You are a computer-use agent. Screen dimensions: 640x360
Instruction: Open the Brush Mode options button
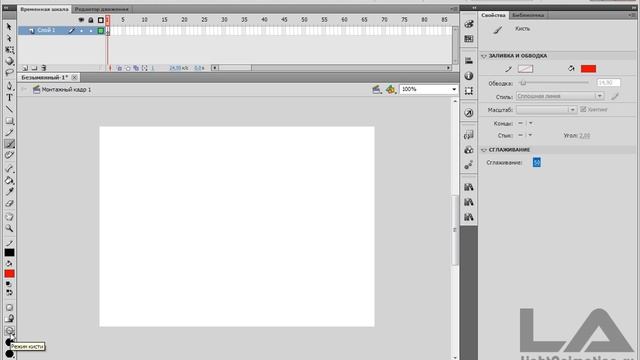tap(9, 331)
